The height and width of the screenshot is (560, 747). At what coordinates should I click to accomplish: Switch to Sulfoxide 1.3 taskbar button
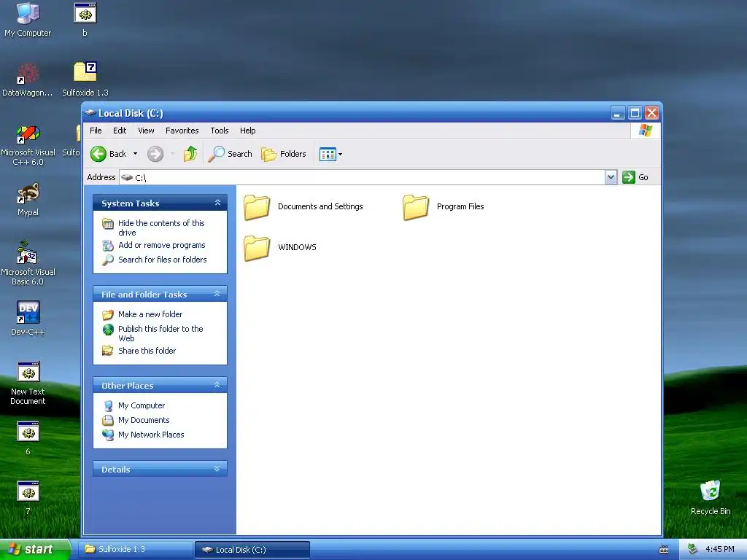click(x=135, y=550)
